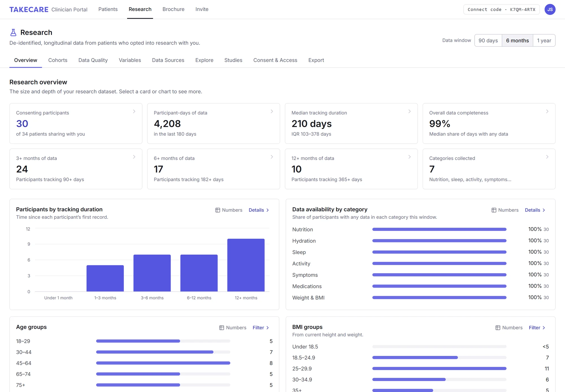This screenshot has width=565, height=392.
Task: Click the Nutrition availability bar
Action: point(439,229)
